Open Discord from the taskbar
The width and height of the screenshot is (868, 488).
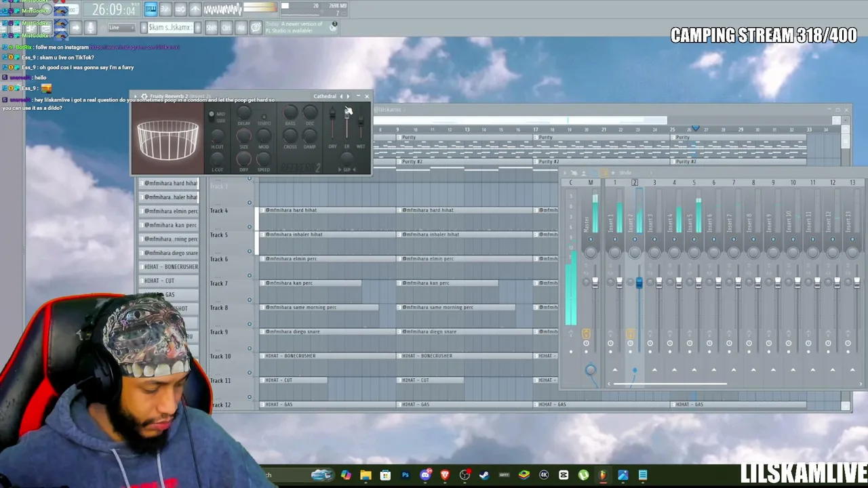click(x=425, y=475)
